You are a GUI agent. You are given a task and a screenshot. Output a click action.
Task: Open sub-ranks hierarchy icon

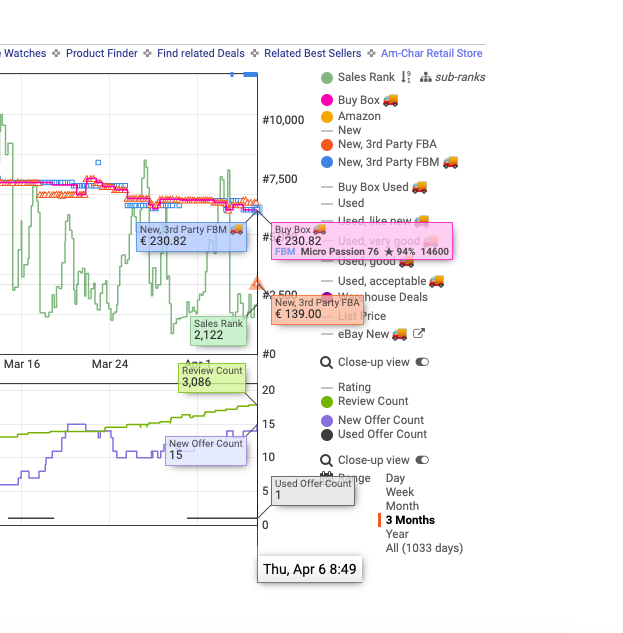click(425, 77)
